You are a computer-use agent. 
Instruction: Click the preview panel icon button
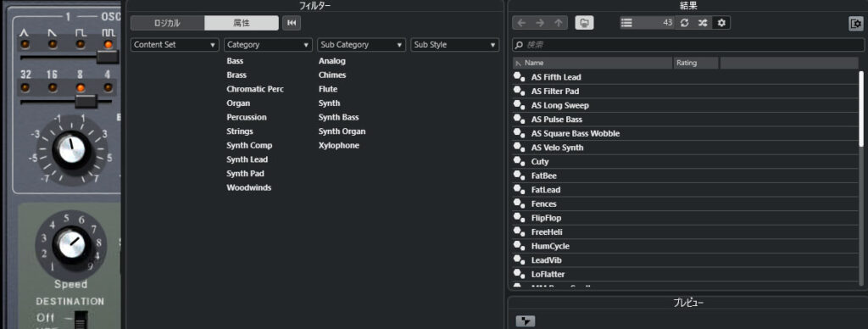tap(526, 321)
